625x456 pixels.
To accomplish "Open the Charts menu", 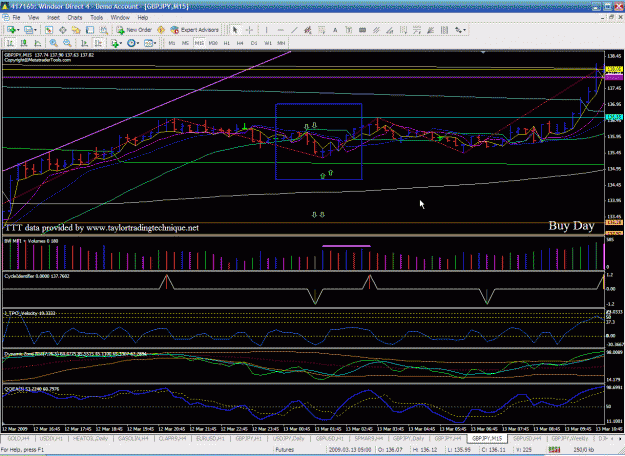I will (x=75, y=18).
